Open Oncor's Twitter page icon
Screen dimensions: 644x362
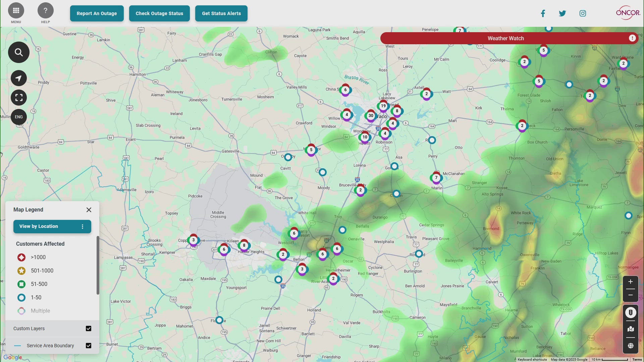pos(562,13)
